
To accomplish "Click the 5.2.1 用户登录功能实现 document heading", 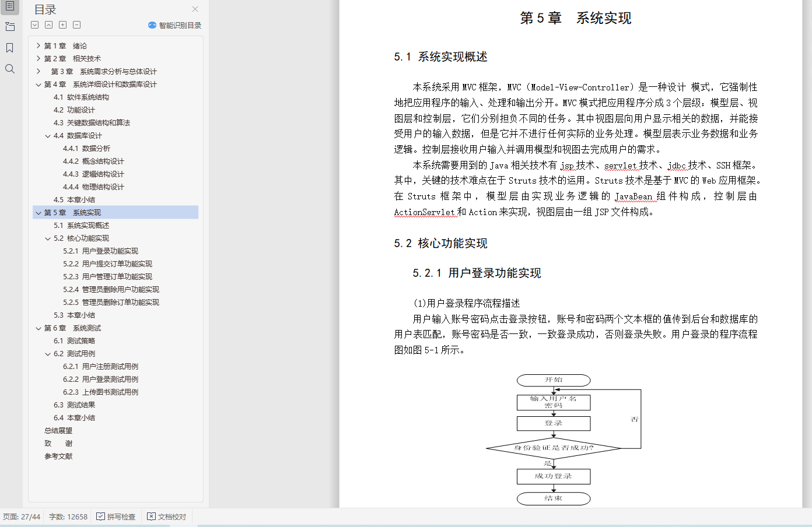I will [477, 273].
